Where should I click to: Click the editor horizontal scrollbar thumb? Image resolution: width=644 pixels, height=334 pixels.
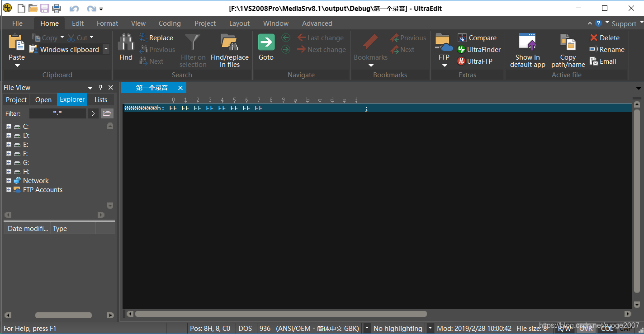click(x=281, y=314)
